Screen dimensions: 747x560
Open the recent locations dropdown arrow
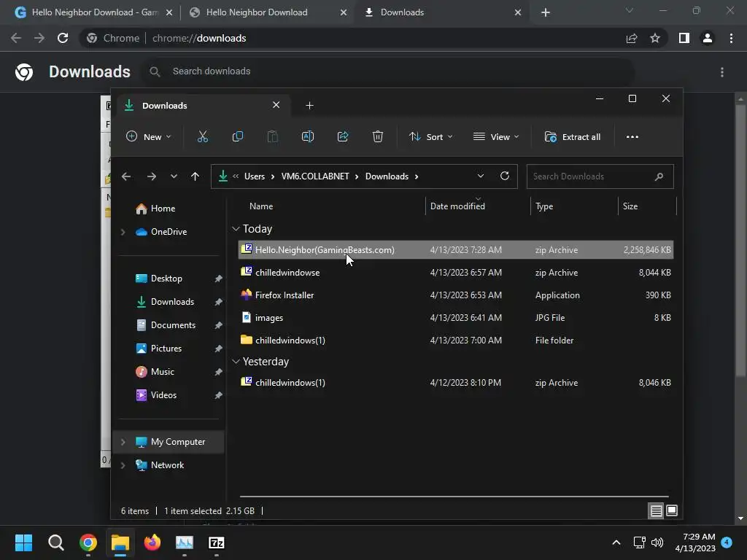pyautogui.click(x=174, y=176)
